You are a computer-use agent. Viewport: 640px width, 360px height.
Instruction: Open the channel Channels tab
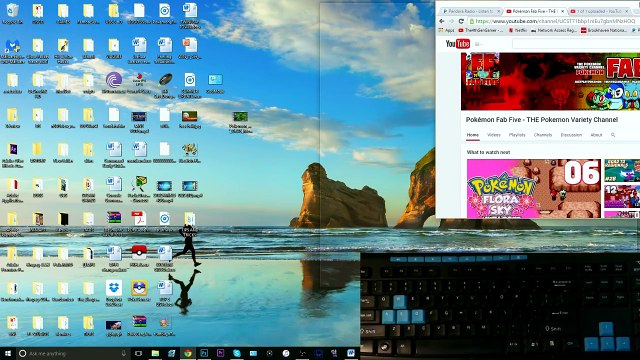point(542,135)
